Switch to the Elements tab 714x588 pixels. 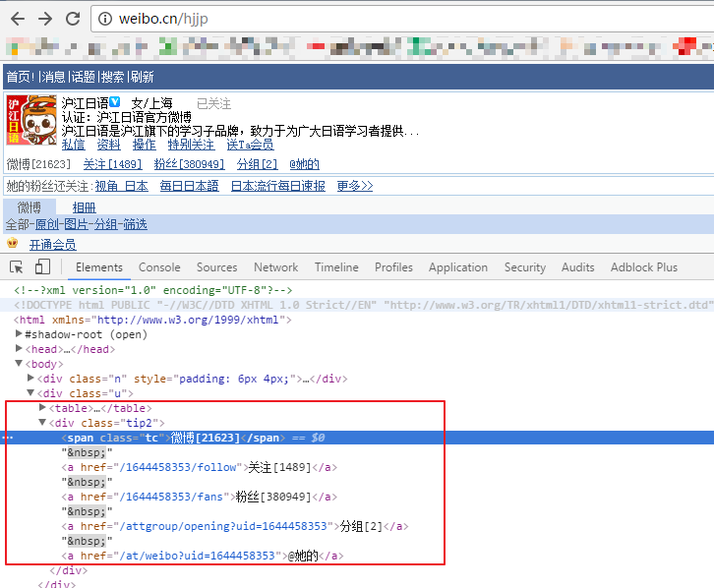coord(99,267)
